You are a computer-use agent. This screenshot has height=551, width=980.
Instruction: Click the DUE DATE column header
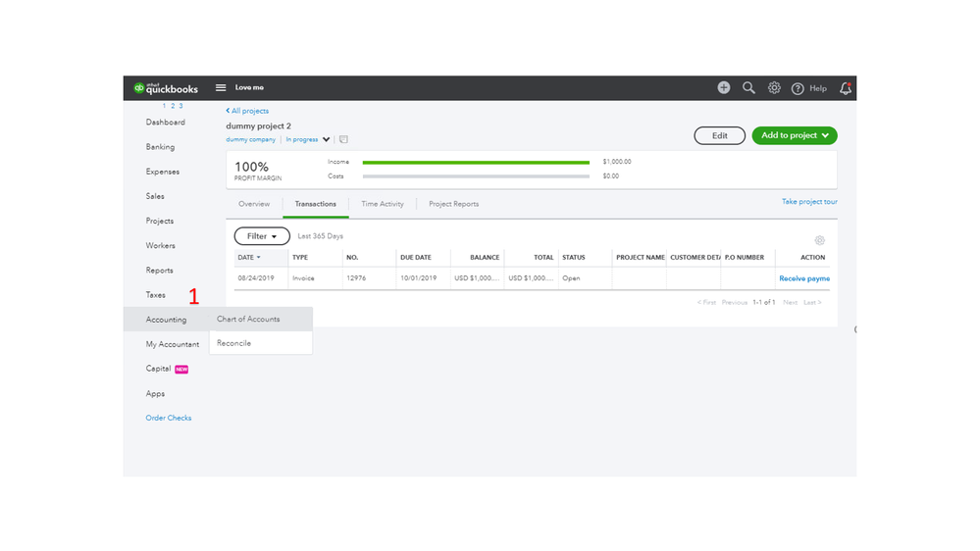click(416, 258)
